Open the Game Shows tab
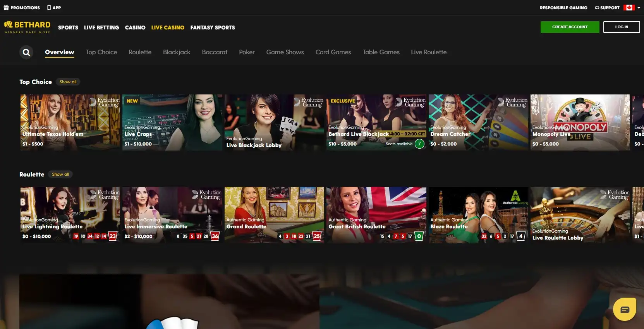The image size is (644, 329). tap(285, 52)
